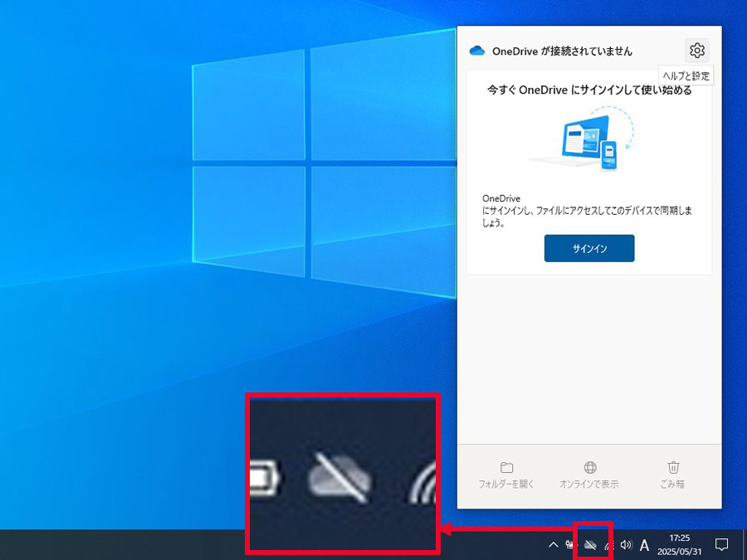Click the ヘルプと設定 tooltip label
747x560 pixels.
click(x=686, y=75)
